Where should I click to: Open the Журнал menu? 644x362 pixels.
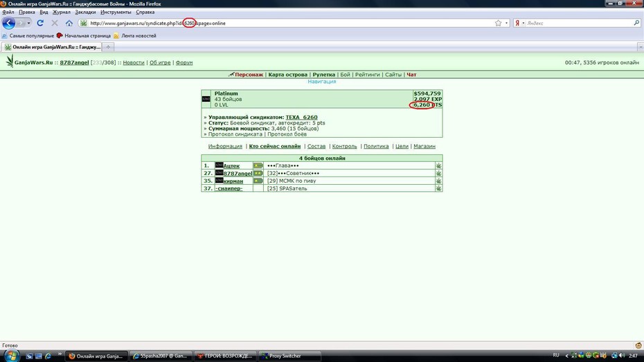[x=61, y=12]
